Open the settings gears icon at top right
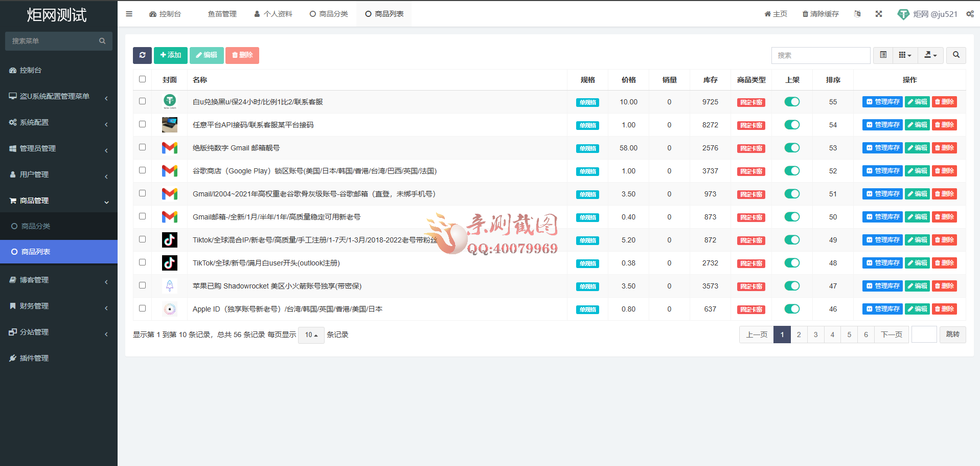980x466 pixels. (x=970, y=14)
